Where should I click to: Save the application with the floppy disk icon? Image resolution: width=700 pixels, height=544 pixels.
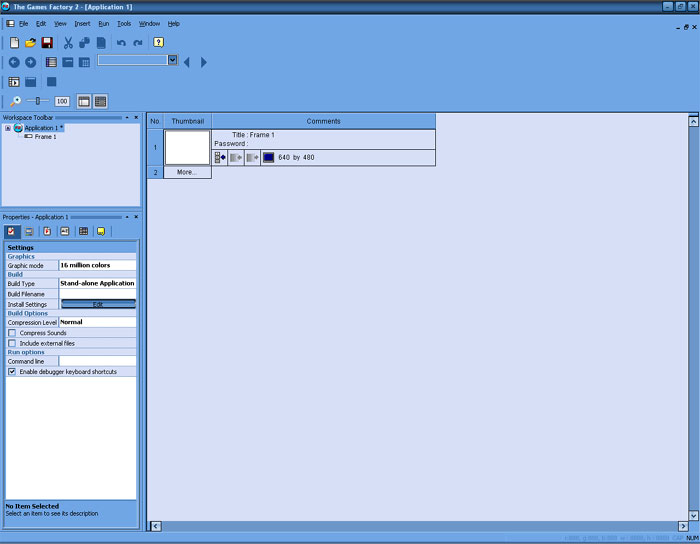coord(47,42)
